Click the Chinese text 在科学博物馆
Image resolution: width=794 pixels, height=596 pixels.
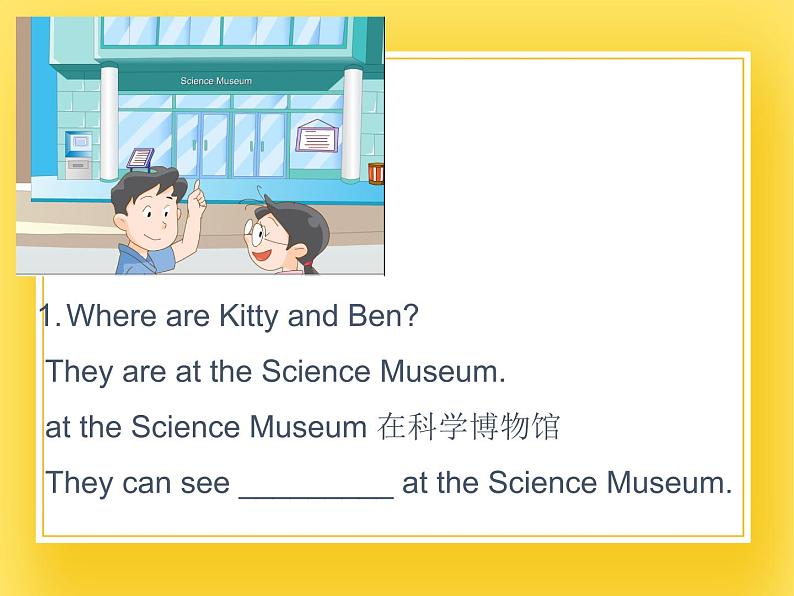point(468,427)
